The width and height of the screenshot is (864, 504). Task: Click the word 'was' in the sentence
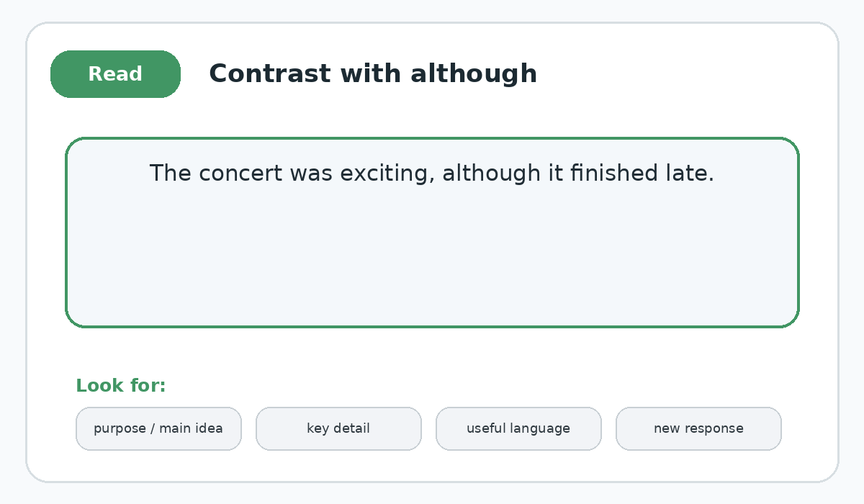(x=311, y=174)
